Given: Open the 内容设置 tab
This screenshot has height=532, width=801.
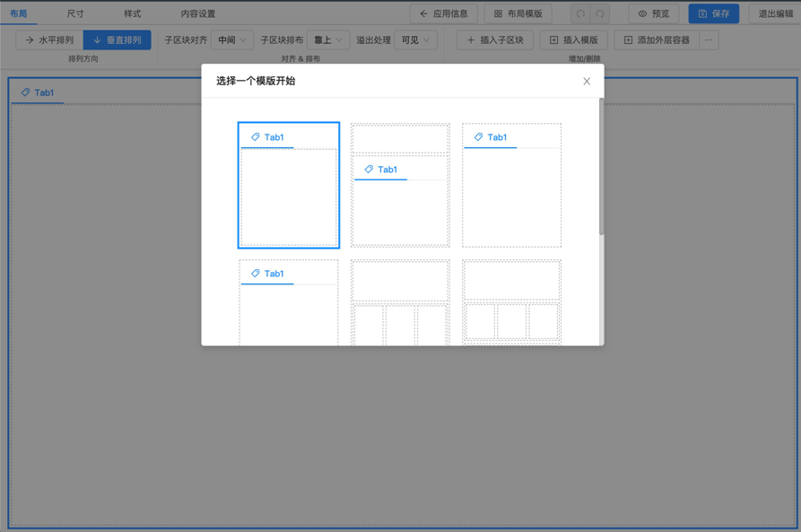Looking at the screenshot, I should coord(197,13).
